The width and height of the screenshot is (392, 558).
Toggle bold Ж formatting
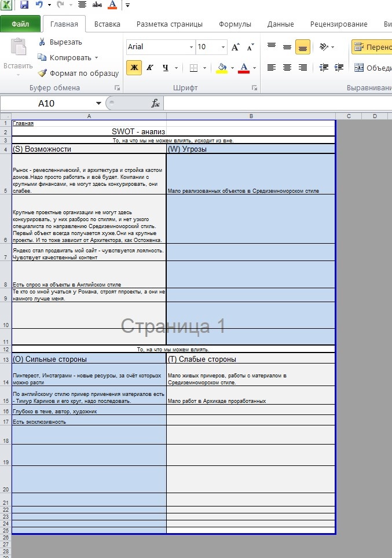point(134,68)
